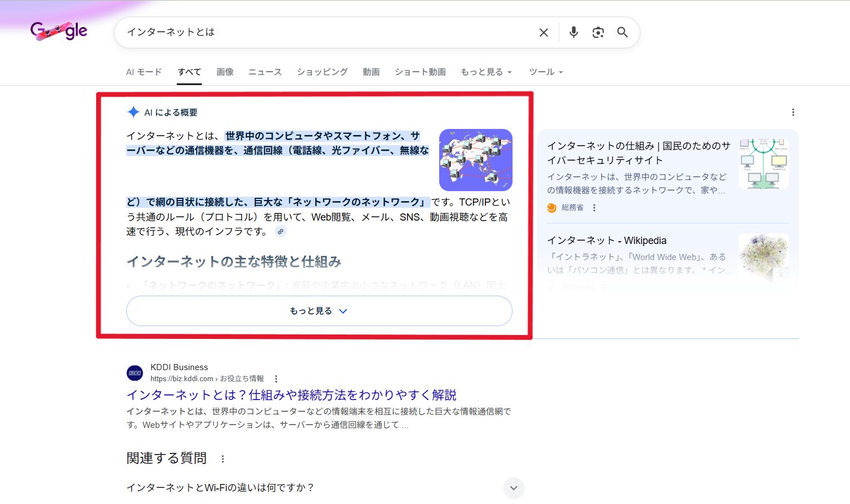The height and width of the screenshot is (504, 850).
Task: Switch to the AI モード tab
Action: 143,72
